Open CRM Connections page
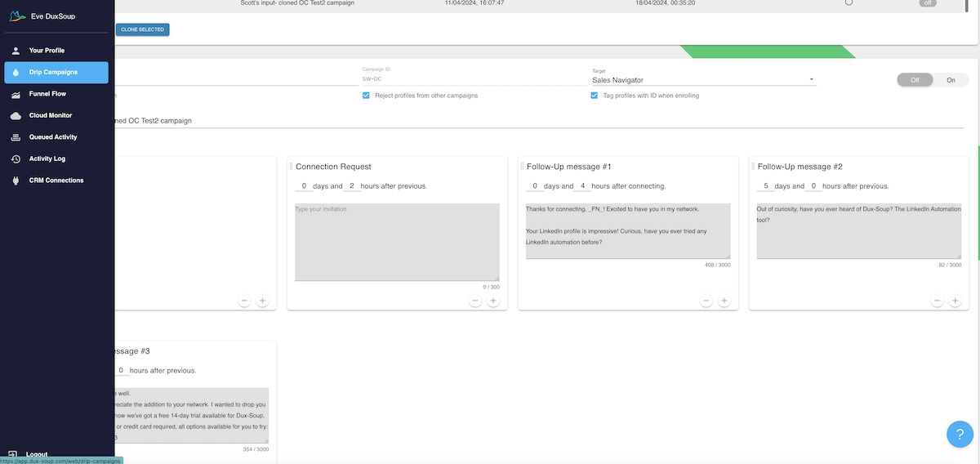The width and height of the screenshot is (980, 464). coord(56,181)
